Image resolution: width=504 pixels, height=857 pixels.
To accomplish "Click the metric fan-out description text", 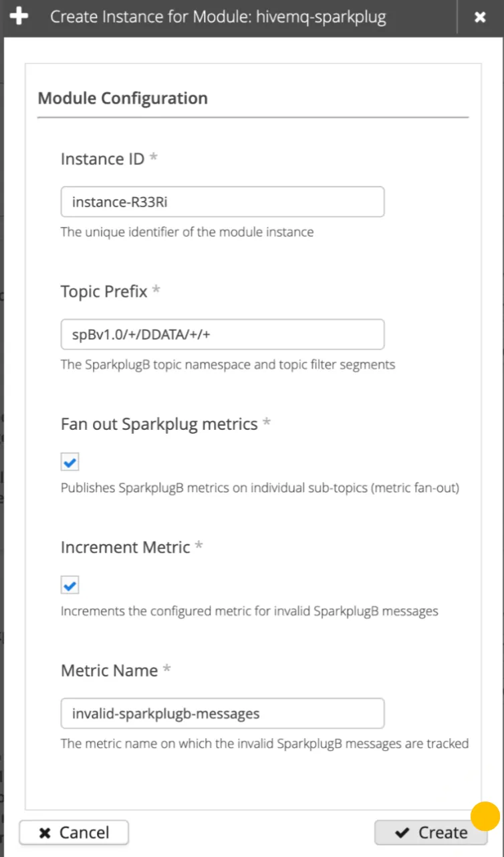I will 260,488.
